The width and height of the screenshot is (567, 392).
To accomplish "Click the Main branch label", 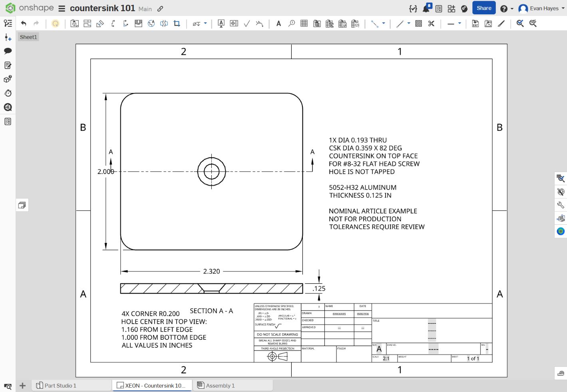I will pos(145,9).
